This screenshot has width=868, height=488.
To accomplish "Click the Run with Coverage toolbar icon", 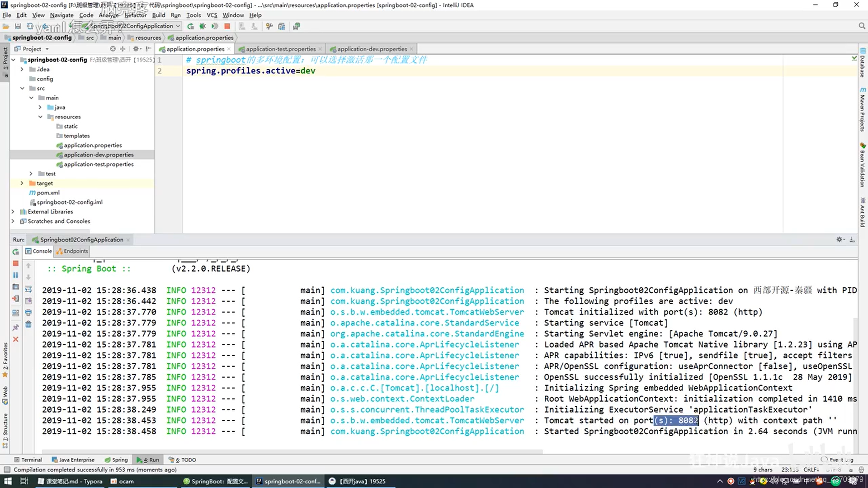I will pos(215,26).
